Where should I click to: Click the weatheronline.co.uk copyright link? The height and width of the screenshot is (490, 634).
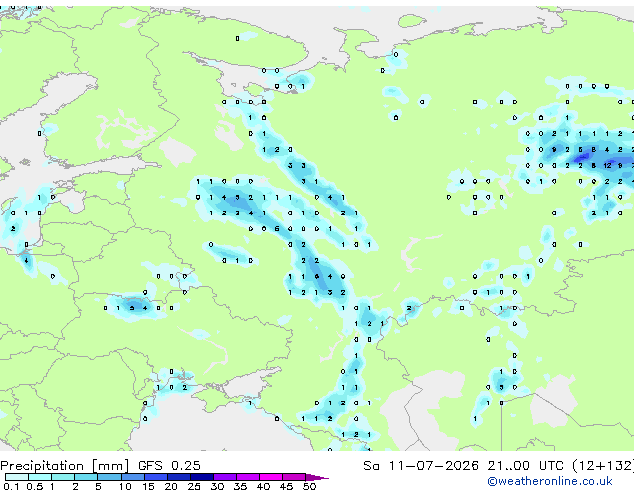click(x=550, y=481)
